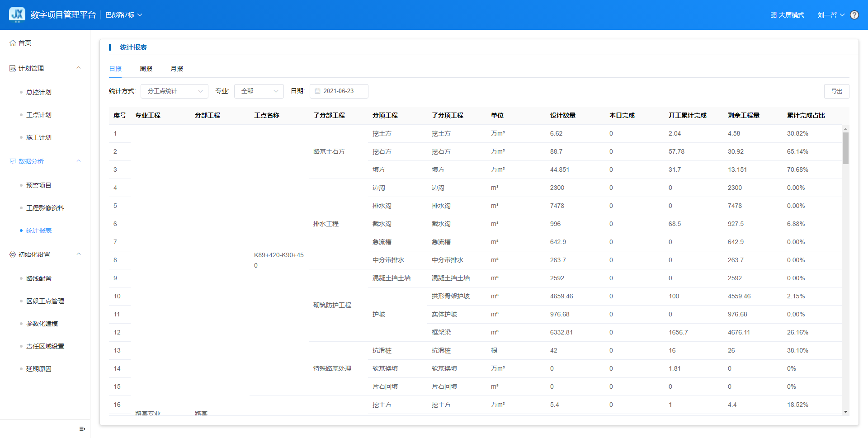Click the 计划管理 plan management icon

(13, 68)
